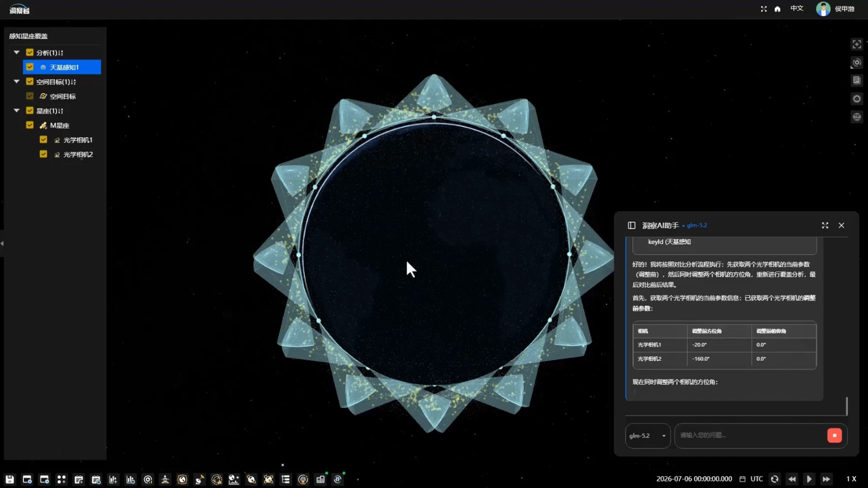This screenshot has height=488, width=868.
Task: Start simulation with the play button
Action: point(809,479)
